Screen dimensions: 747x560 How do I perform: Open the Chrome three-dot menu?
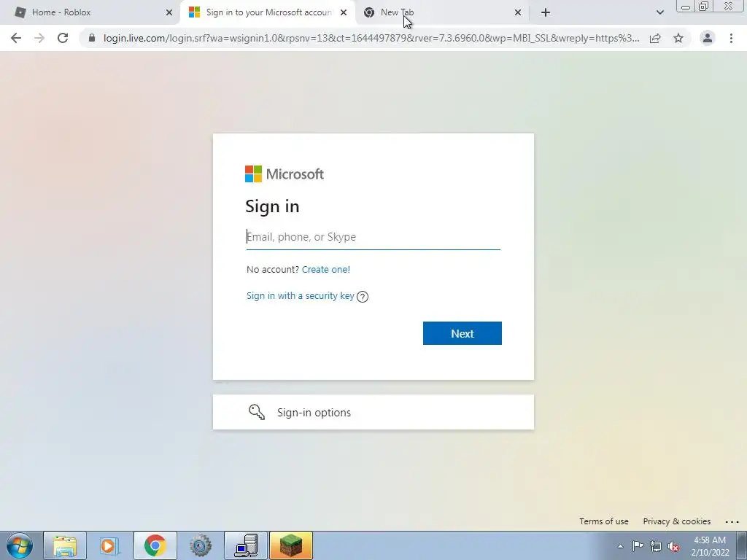coord(731,38)
